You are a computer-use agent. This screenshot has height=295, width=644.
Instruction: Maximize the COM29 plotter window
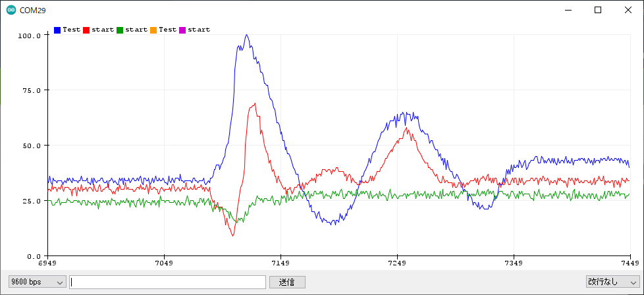click(598, 11)
